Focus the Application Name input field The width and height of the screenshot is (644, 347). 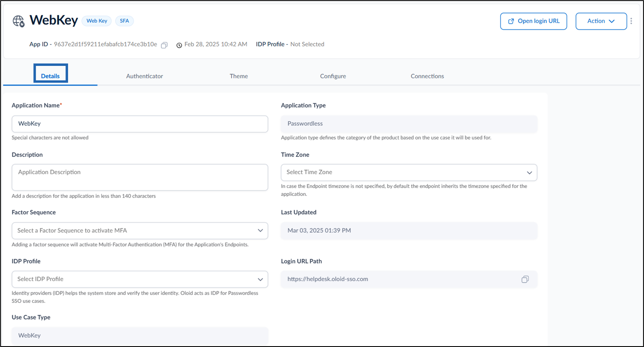pos(140,124)
